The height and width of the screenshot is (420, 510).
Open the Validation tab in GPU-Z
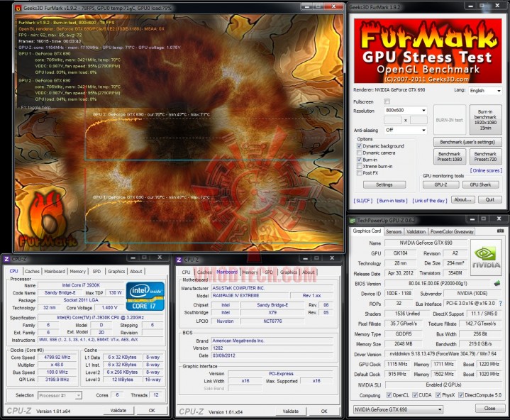[x=416, y=231]
